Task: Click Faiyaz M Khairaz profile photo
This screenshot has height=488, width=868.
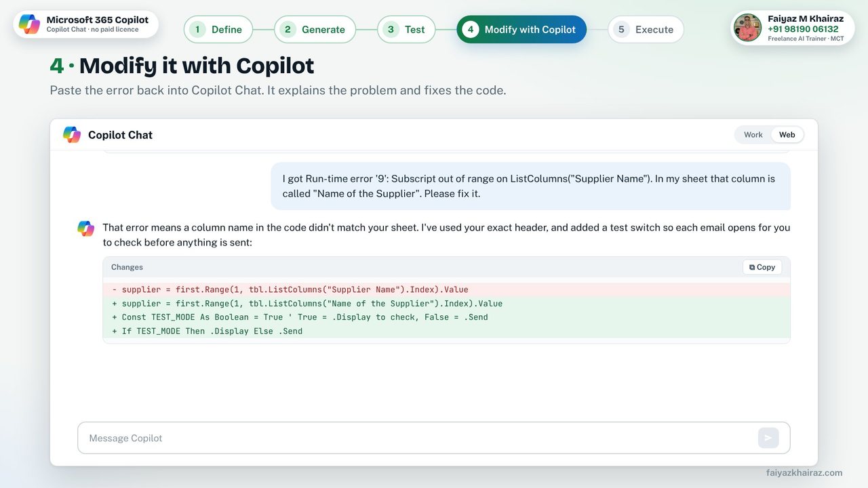Action: [747, 28]
